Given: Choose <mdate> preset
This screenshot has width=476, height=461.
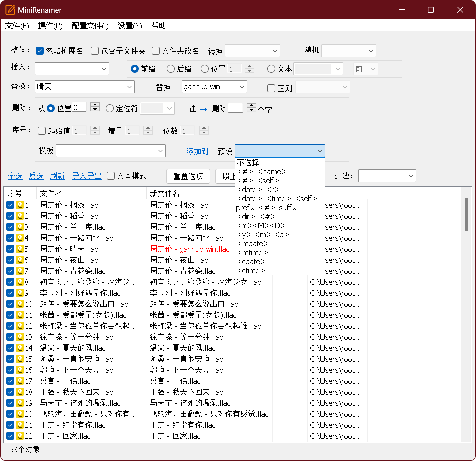Looking at the screenshot, I should coord(280,244).
